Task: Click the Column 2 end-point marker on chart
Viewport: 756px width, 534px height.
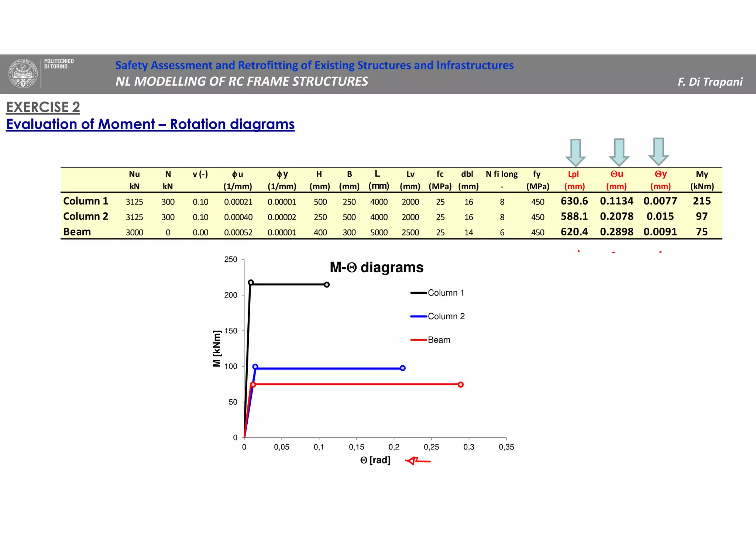Action: coord(403,368)
